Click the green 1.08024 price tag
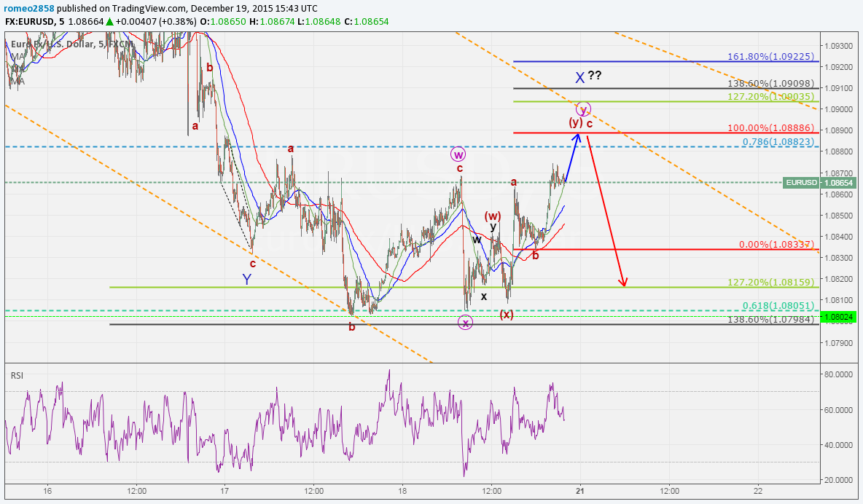 click(x=839, y=317)
